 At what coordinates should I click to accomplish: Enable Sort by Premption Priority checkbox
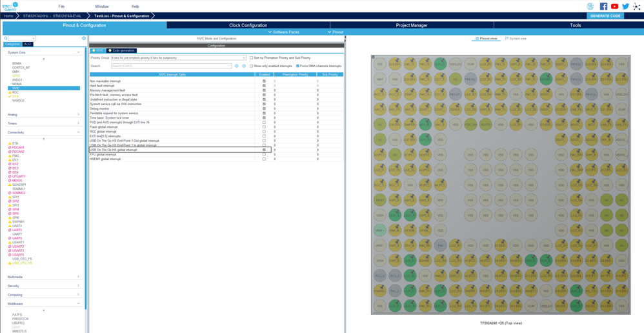[252, 58]
